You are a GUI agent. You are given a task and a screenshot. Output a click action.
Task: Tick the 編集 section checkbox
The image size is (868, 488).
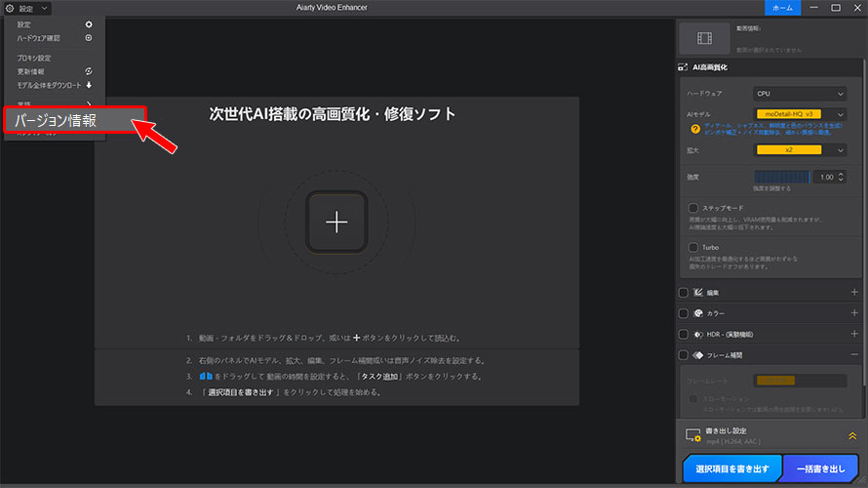pyautogui.click(x=684, y=293)
